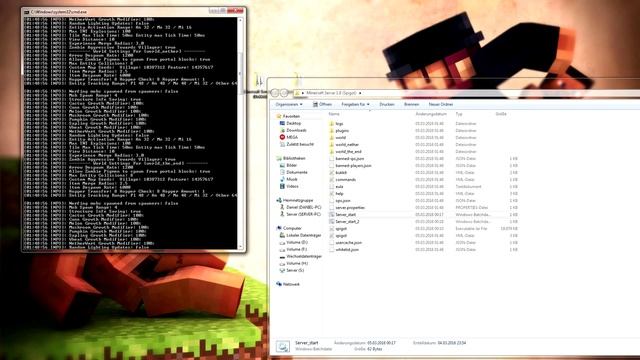Click the cmd window scrollbar down arrow
The width and height of the screenshot is (640, 360).
click(240, 247)
